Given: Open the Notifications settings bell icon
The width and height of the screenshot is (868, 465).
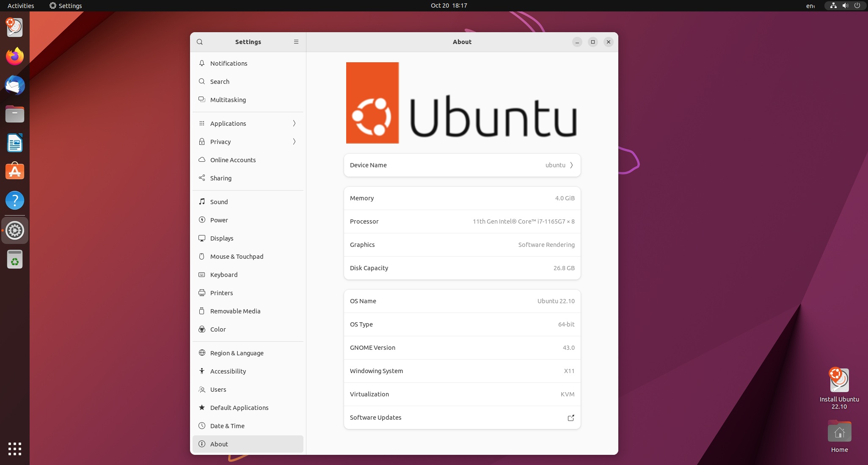Looking at the screenshot, I should [202, 63].
